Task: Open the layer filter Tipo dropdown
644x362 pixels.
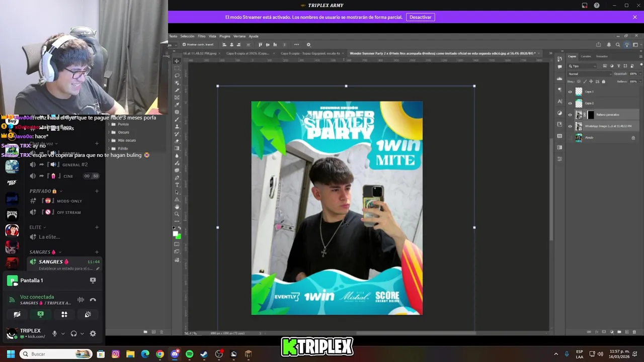Action: 582,66
